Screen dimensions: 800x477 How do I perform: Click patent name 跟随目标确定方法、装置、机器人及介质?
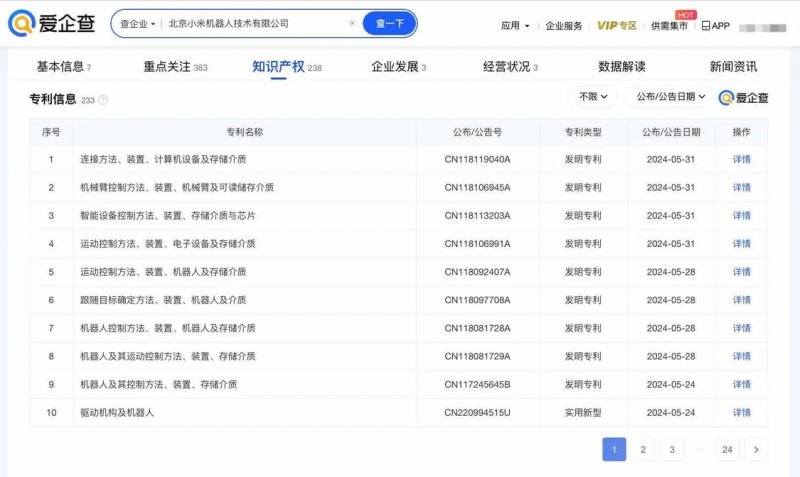click(x=163, y=300)
